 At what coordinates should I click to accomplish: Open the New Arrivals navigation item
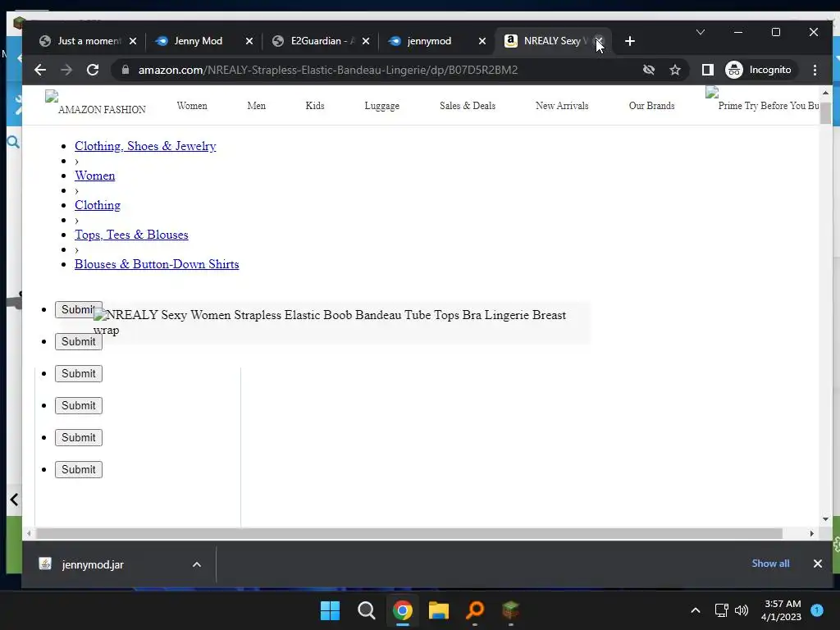pyautogui.click(x=562, y=106)
